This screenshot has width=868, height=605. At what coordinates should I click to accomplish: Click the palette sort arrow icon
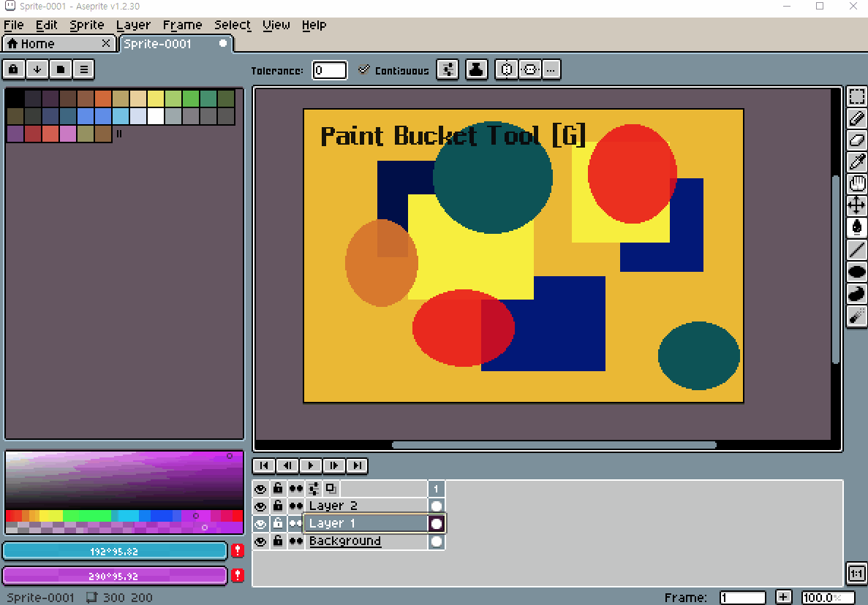point(37,69)
